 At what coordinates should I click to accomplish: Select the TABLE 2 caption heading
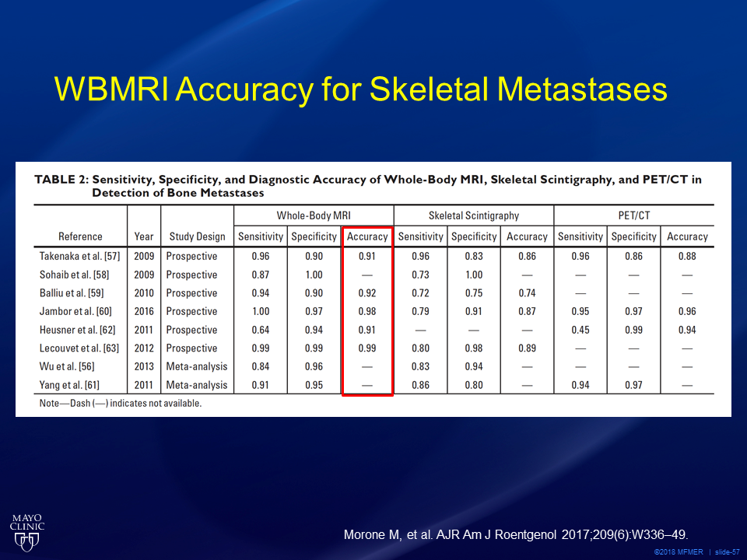point(367,185)
